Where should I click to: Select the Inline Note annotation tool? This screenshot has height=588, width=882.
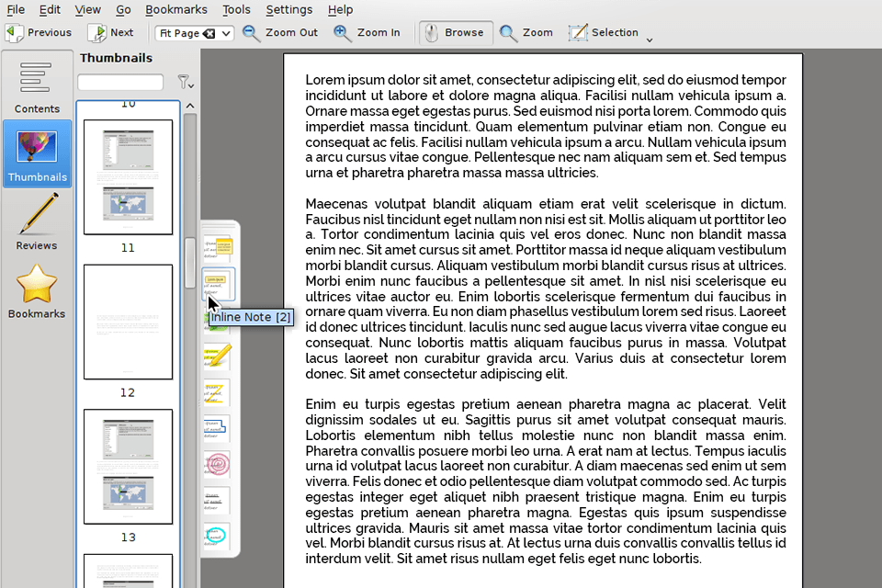tap(219, 285)
